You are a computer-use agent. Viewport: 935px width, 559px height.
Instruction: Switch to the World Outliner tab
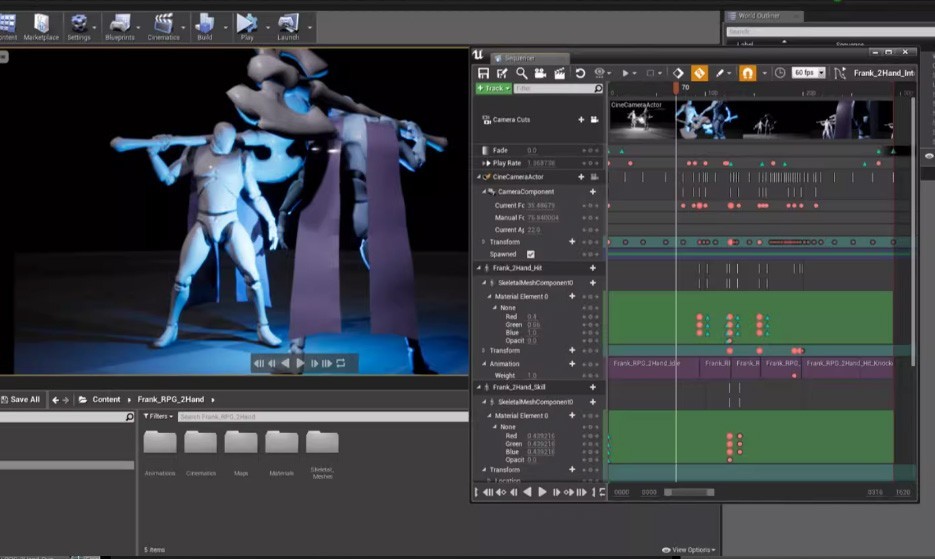[757, 16]
